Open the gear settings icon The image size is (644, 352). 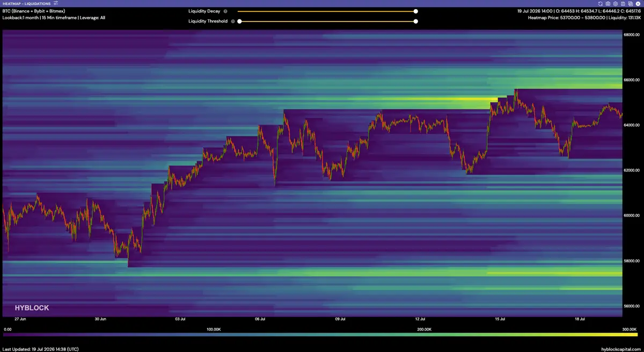pos(616,4)
